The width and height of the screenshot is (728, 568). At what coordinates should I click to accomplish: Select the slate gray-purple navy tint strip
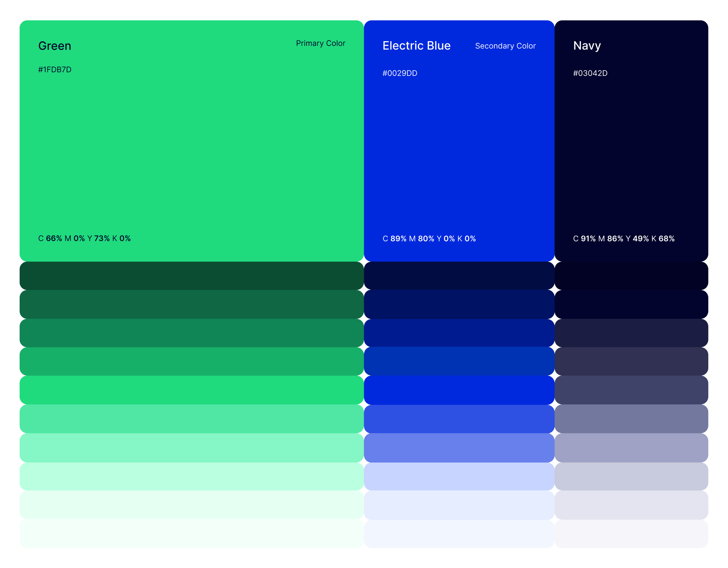click(631, 419)
